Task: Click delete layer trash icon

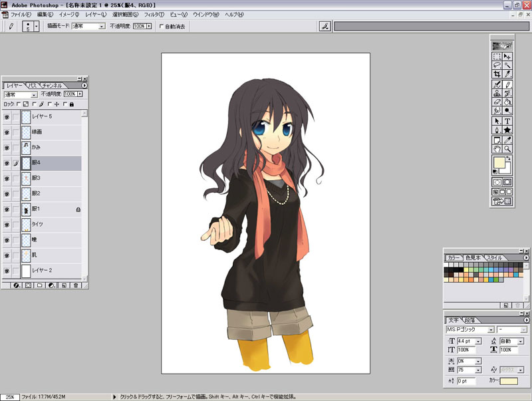Action: (x=76, y=285)
